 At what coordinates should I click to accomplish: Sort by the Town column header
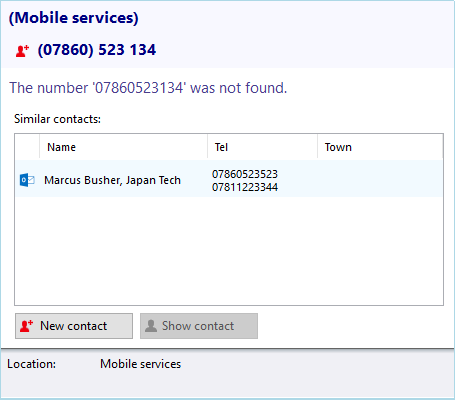click(x=380, y=147)
